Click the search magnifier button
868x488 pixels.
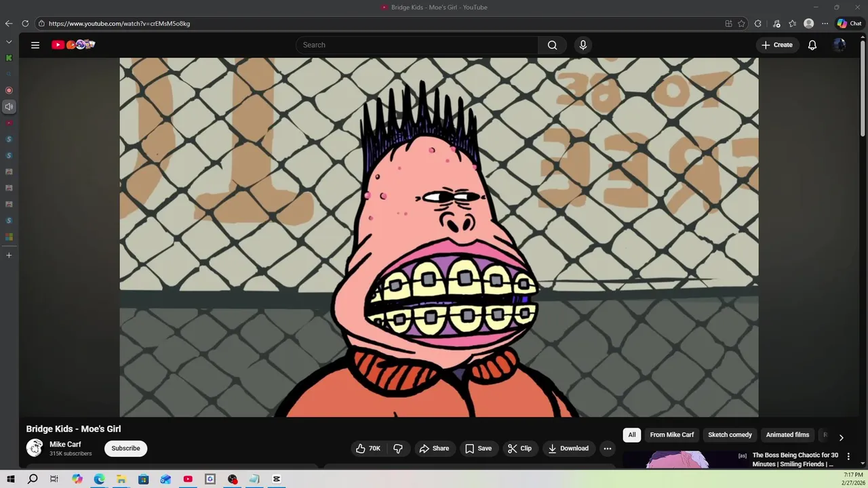(552, 45)
